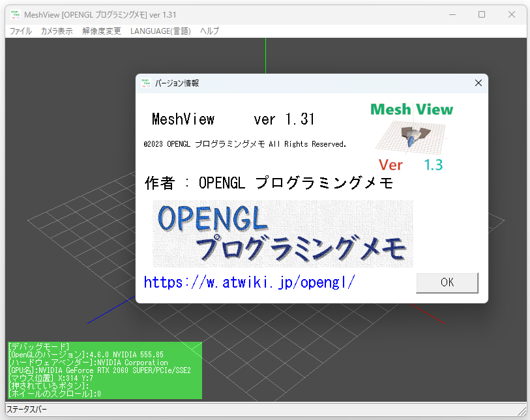Click the ハードウェアベンダー NVIDIA Corporation line

pyautogui.click(x=88, y=362)
